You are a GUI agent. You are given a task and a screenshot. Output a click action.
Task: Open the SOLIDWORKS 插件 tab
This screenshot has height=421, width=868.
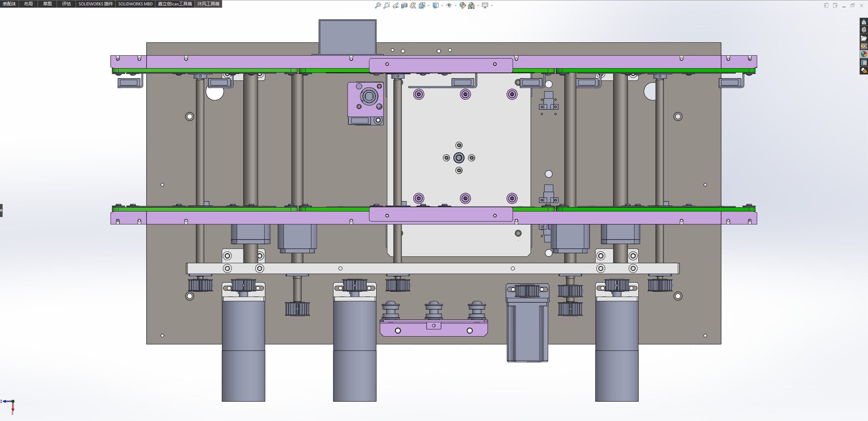[x=96, y=4]
